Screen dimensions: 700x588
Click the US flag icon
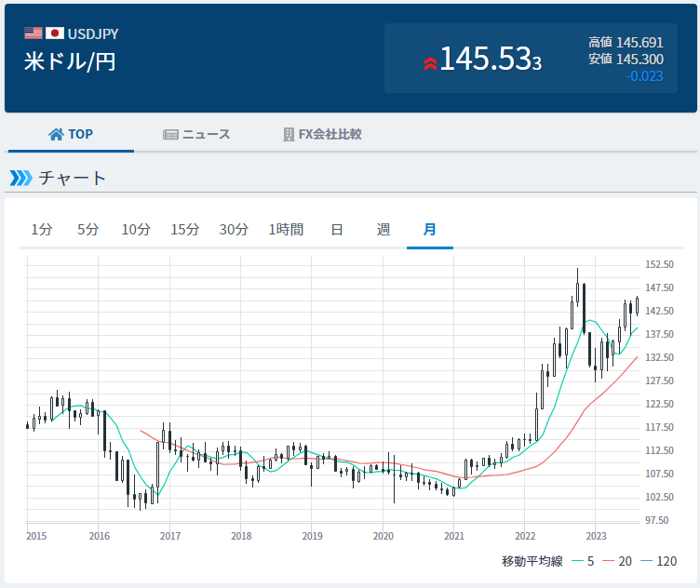coord(34,33)
